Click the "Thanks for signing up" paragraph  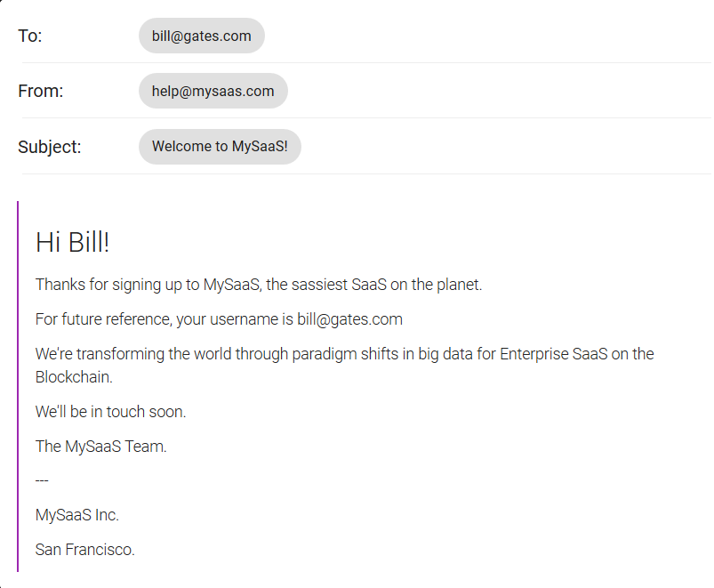click(160, 285)
